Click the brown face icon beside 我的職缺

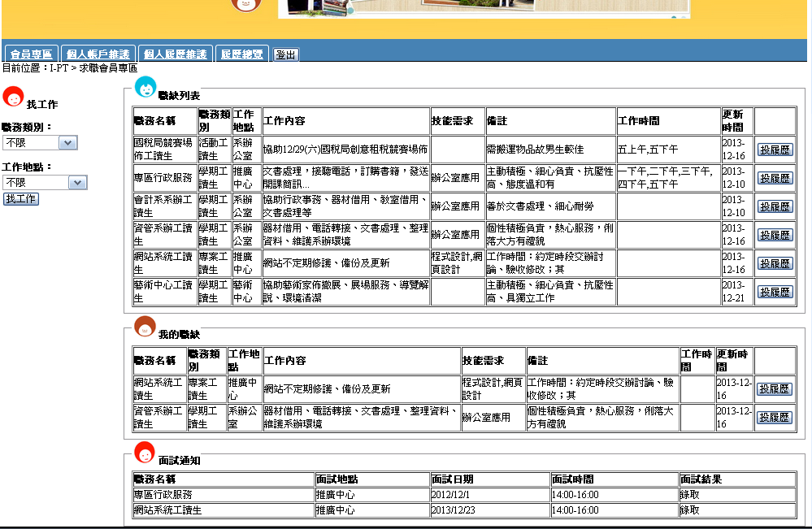(x=145, y=326)
